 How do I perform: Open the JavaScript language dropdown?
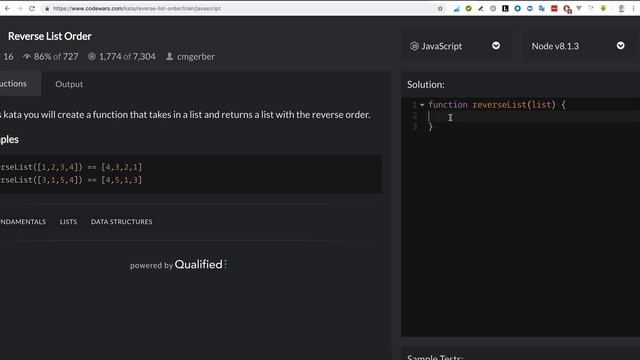pos(456,46)
